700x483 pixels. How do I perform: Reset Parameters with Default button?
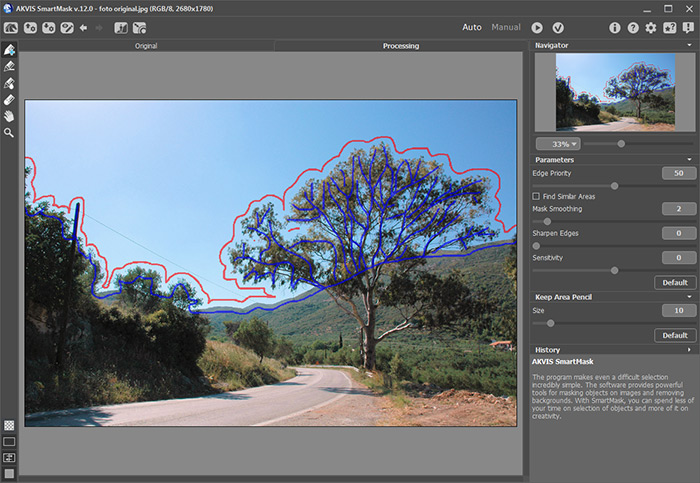(675, 283)
